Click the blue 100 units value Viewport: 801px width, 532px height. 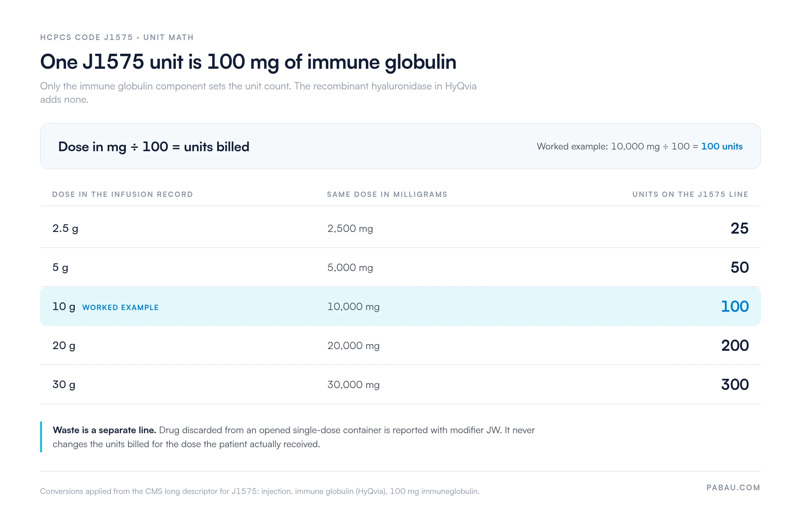(x=735, y=306)
